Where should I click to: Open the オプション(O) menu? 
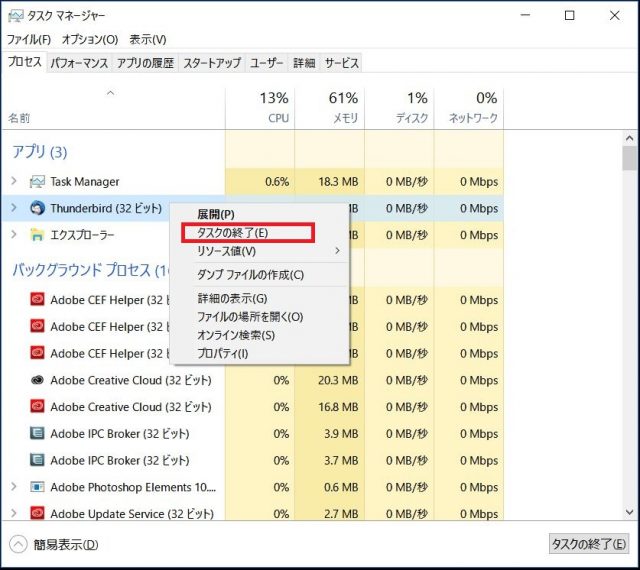tap(90, 39)
